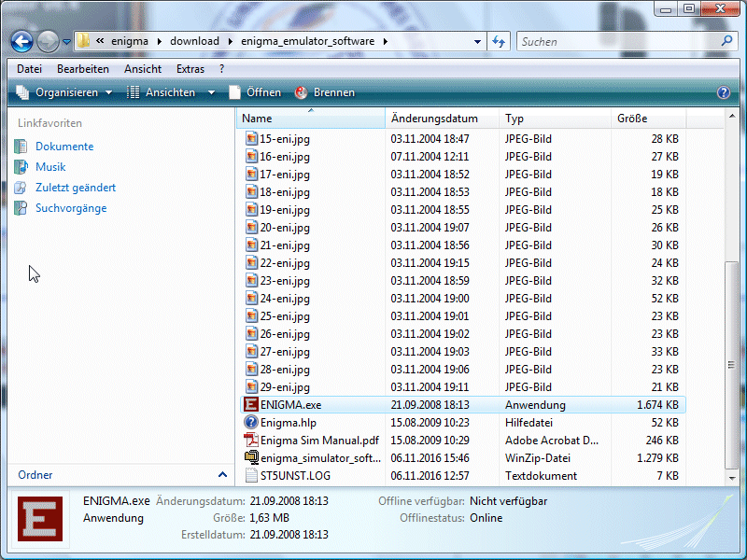Screen dimensions: 747x560
Task: Open Zuletzt geändert favorite link
Action: 76,188
